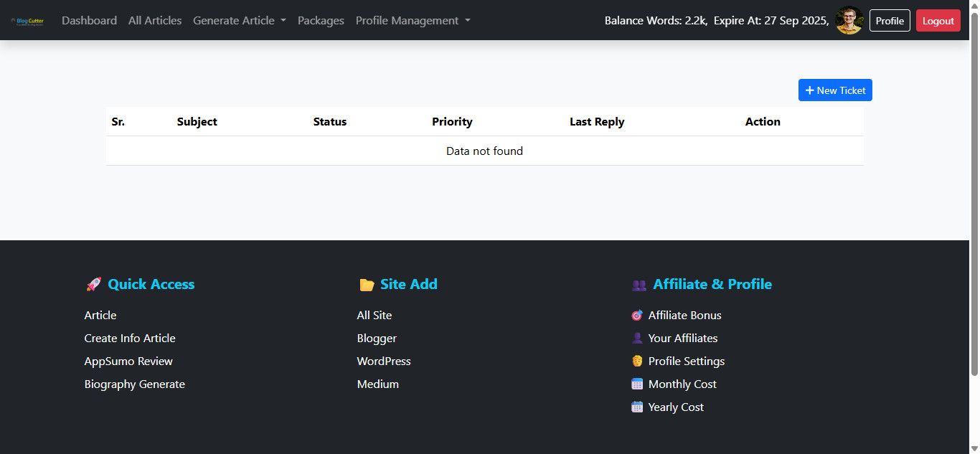Create a New Ticket
The height and width of the screenshot is (454, 980).
(835, 90)
